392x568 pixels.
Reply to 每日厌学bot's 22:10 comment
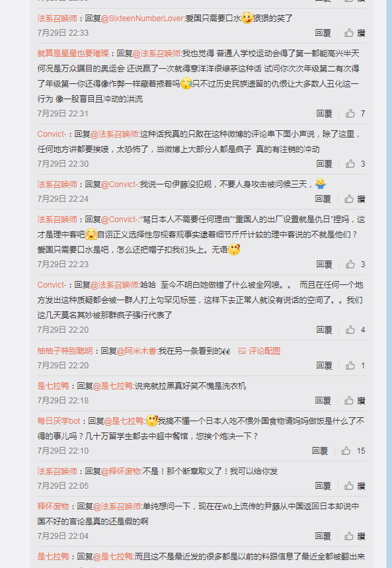(x=320, y=451)
